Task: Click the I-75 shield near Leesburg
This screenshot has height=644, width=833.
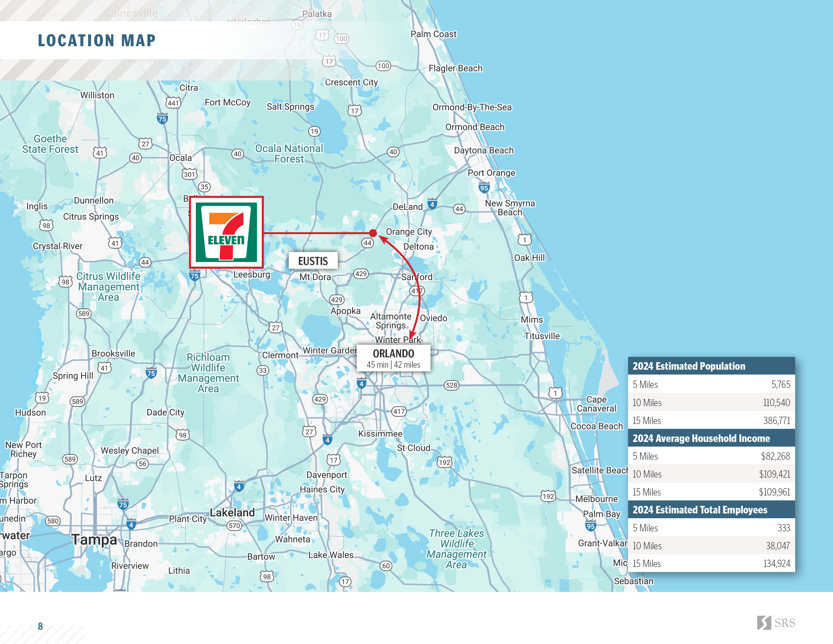Action: pyautogui.click(x=194, y=276)
